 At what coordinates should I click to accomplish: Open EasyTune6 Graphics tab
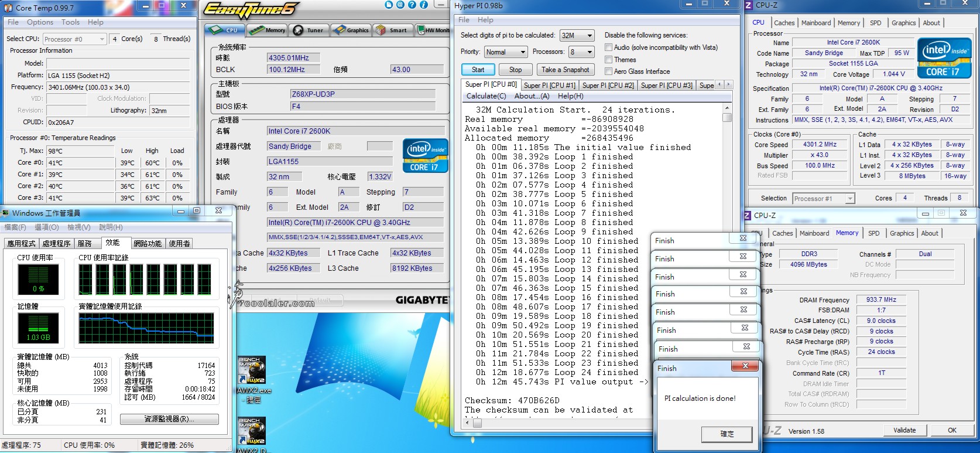coord(351,30)
